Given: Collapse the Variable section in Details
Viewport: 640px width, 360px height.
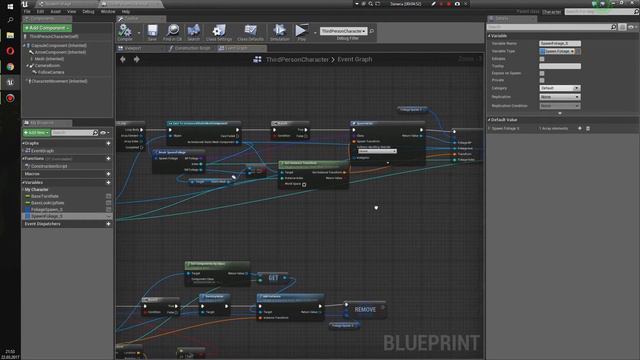Looking at the screenshot, I should tap(489, 36).
